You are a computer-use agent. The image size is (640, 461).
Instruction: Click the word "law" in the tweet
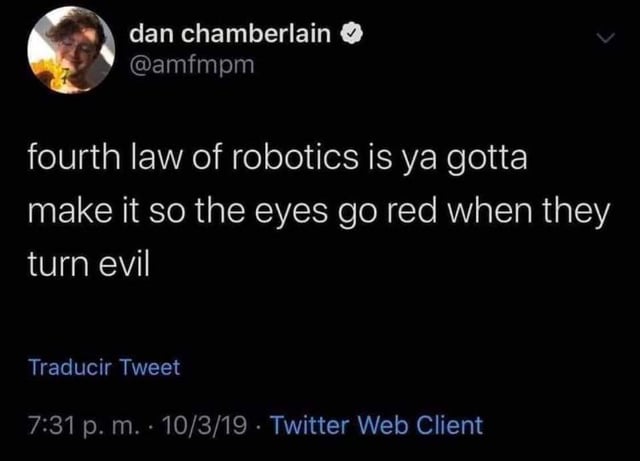point(156,158)
